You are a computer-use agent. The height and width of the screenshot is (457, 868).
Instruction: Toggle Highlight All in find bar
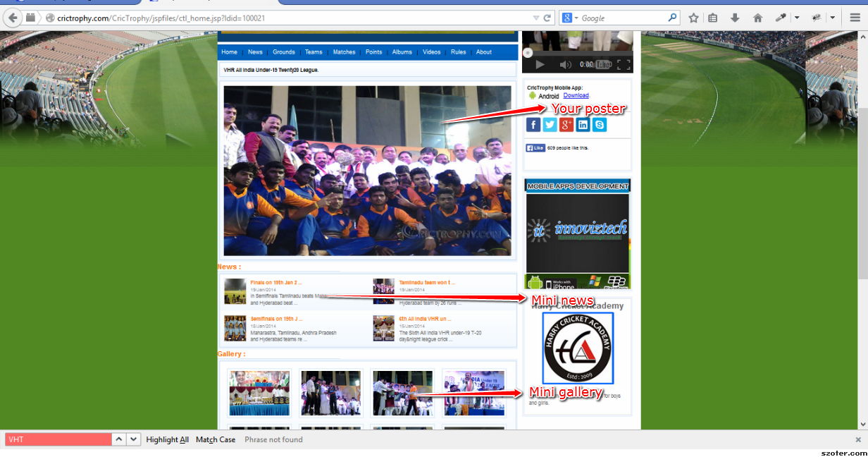tap(167, 439)
